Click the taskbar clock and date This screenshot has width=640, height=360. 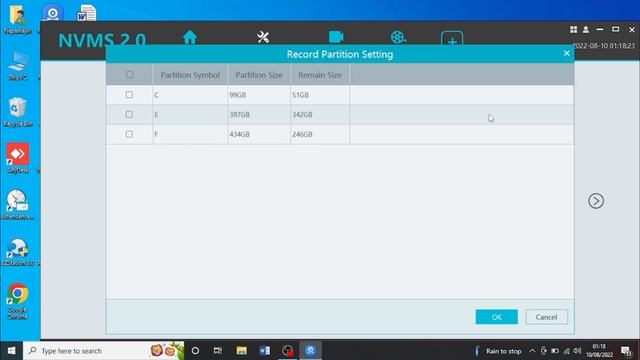(599, 351)
